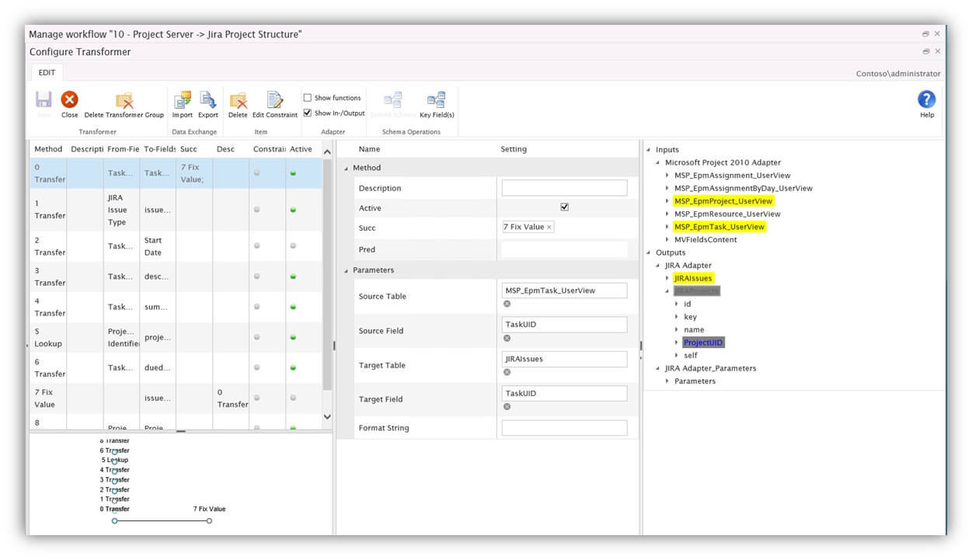Click the Setting column header
This screenshot has height=560, width=972.
point(514,149)
